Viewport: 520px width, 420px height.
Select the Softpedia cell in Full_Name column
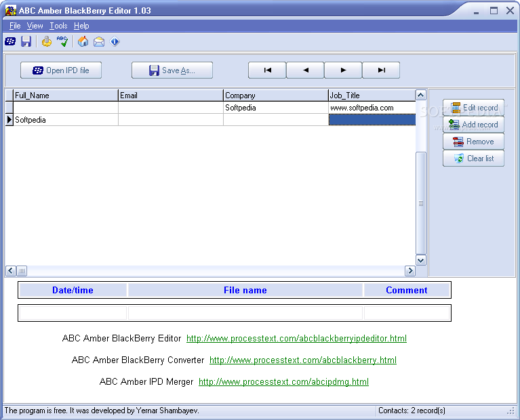[x=66, y=120]
